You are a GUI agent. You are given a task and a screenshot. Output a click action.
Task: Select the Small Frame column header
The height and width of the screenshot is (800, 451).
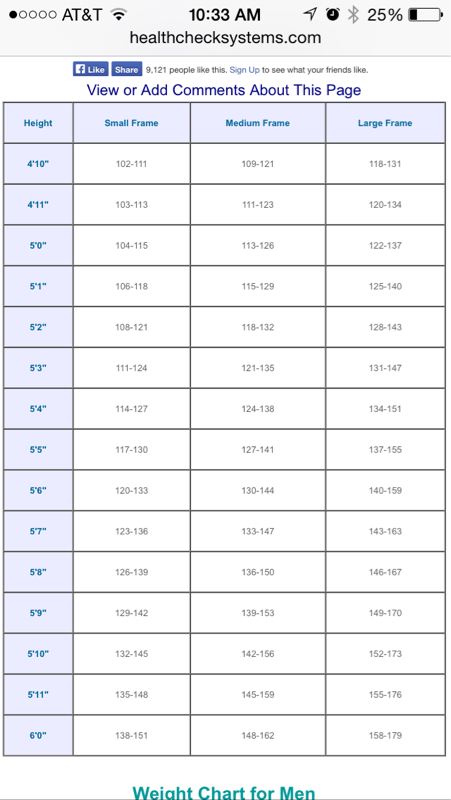pyautogui.click(x=132, y=123)
